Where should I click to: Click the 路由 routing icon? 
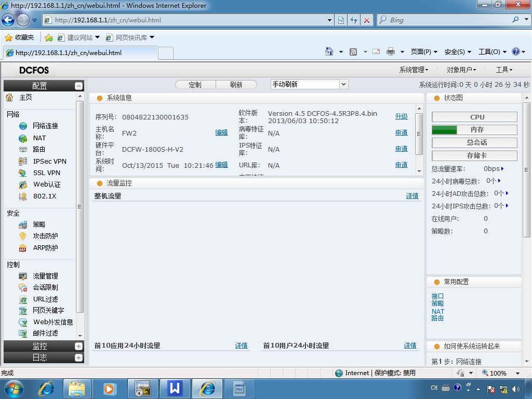(x=23, y=149)
